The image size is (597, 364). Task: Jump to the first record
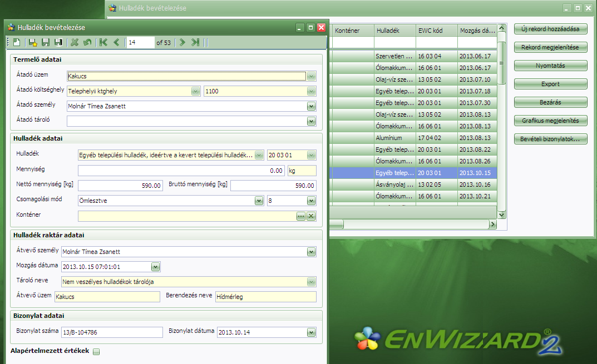click(103, 42)
